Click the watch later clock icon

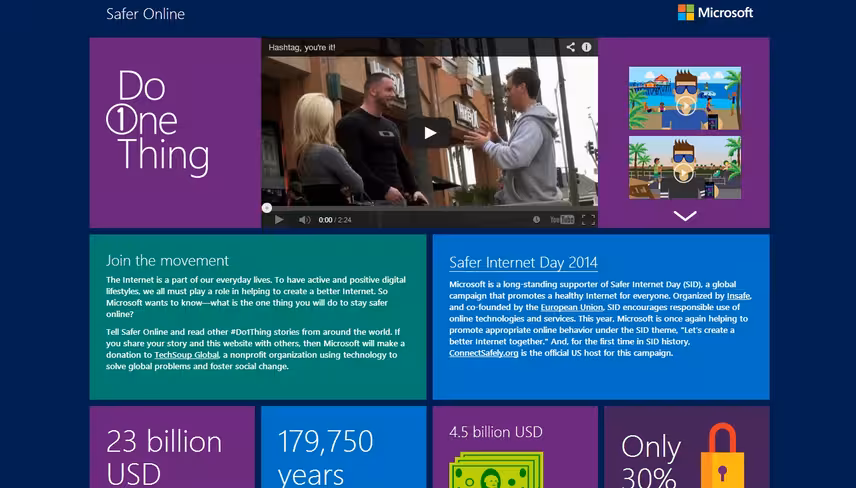pos(536,219)
